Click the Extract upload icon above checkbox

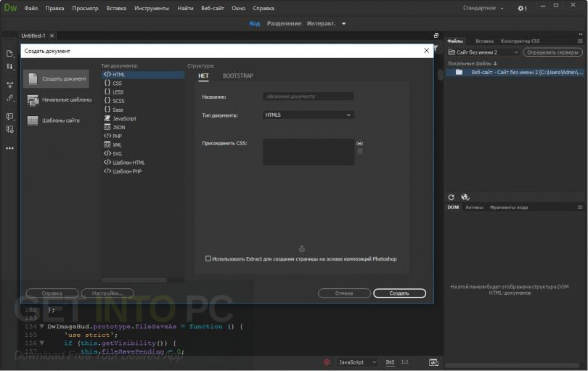(x=301, y=249)
